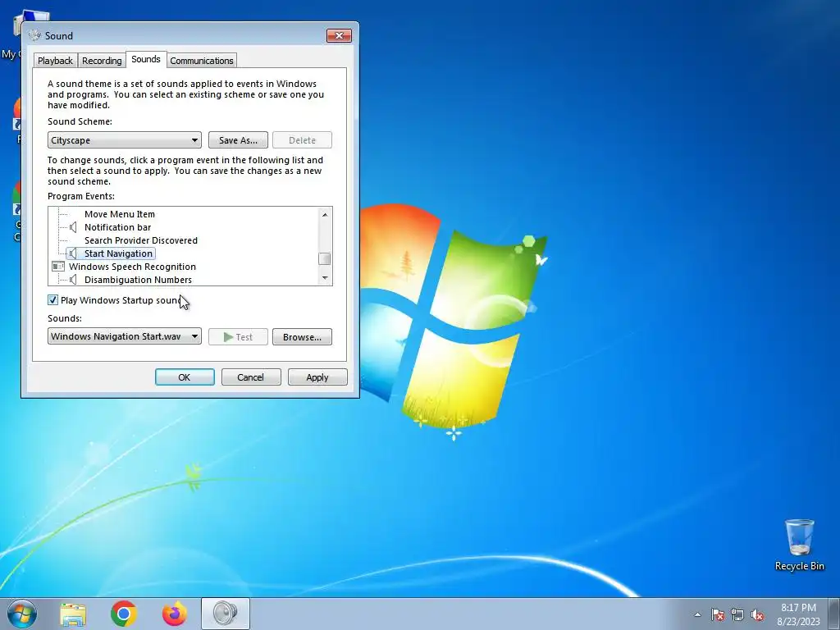Click the Show desktop strip

click(x=834, y=614)
